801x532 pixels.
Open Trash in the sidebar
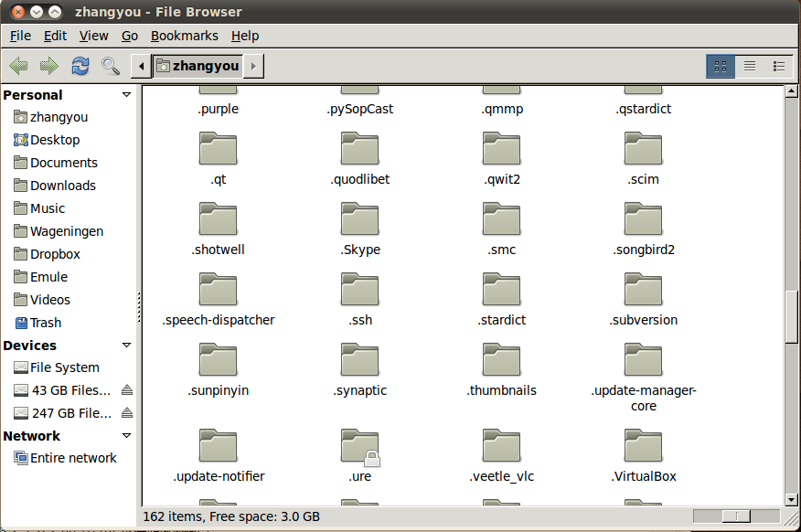click(x=37, y=324)
